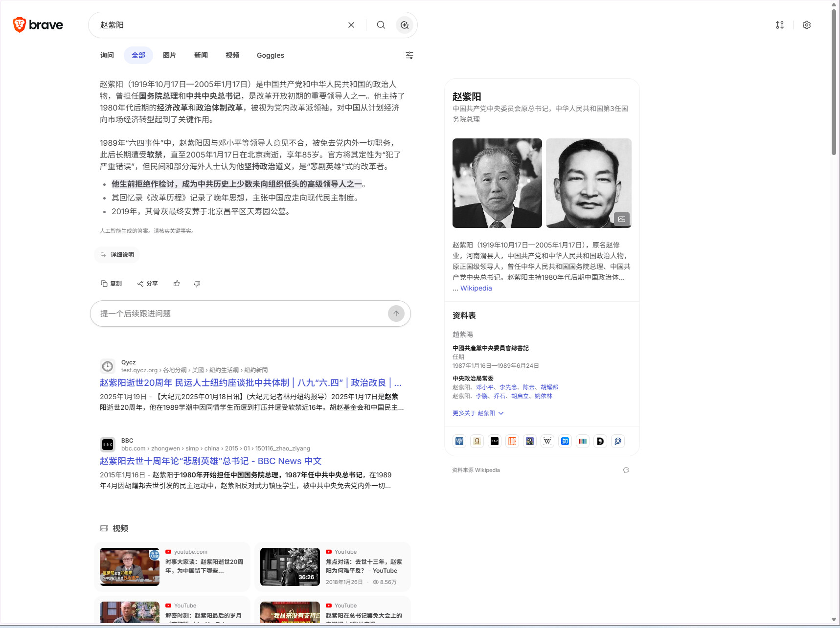Open the image gallery icon on portrait

click(x=621, y=219)
